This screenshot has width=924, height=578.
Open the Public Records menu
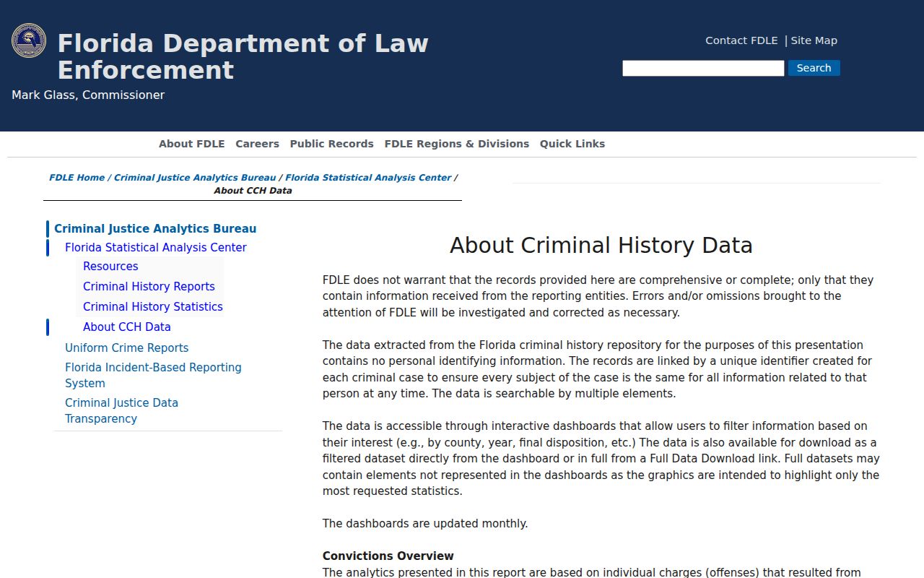point(332,144)
